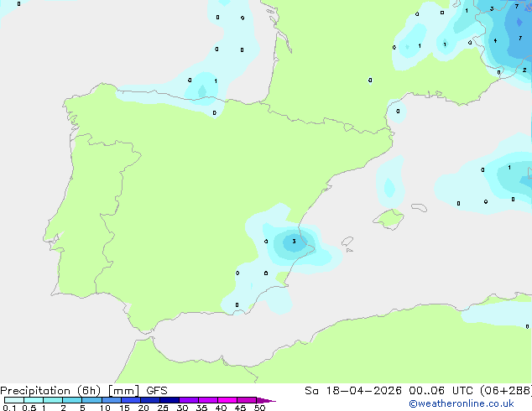Screen dimensions: 532x411
Task: Click the '50' legend scale label
Action: click(259, 408)
